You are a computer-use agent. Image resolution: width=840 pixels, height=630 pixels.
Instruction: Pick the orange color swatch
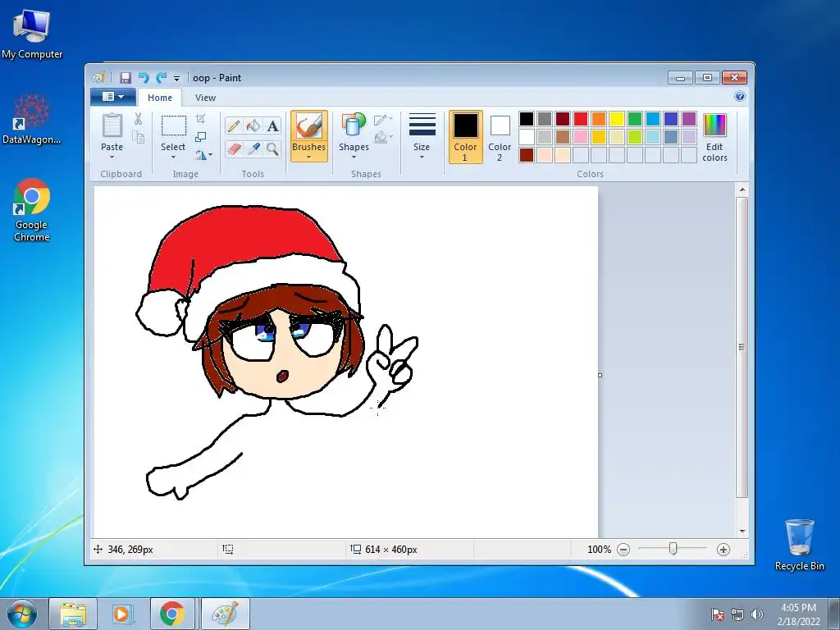(x=599, y=119)
